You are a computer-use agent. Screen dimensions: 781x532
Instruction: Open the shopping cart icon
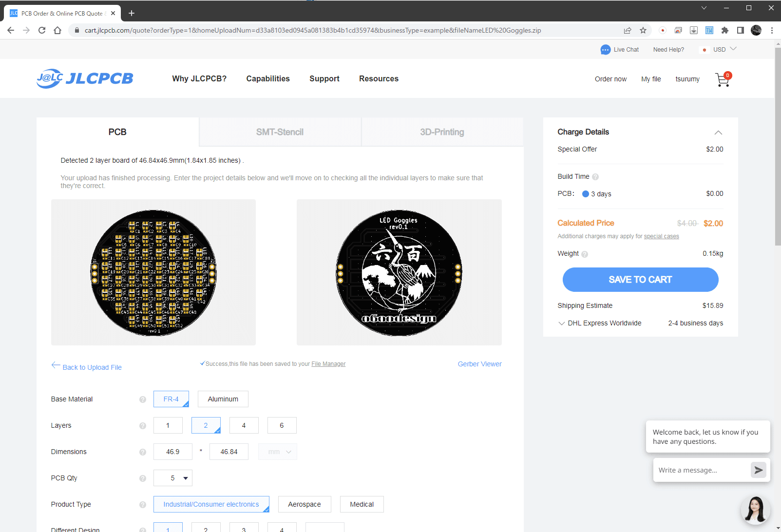pyautogui.click(x=723, y=79)
